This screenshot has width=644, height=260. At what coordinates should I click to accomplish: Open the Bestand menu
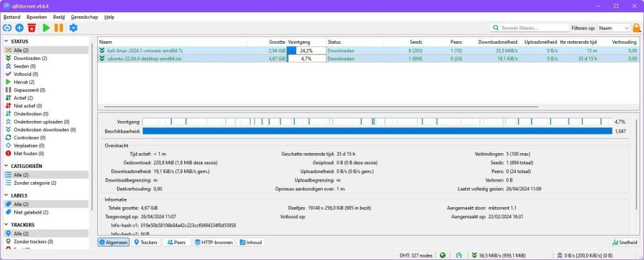click(12, 17)
